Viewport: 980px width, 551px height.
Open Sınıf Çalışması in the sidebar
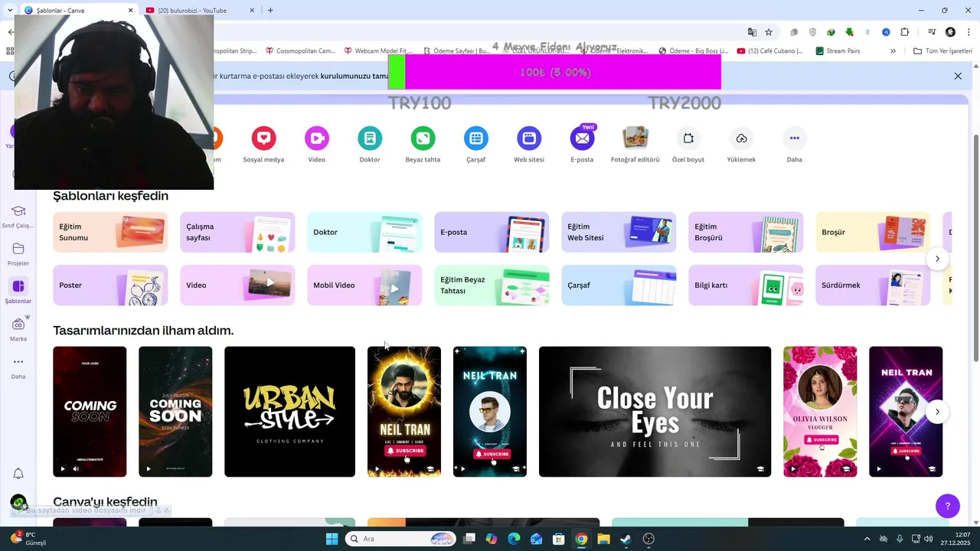click(18, 216)
